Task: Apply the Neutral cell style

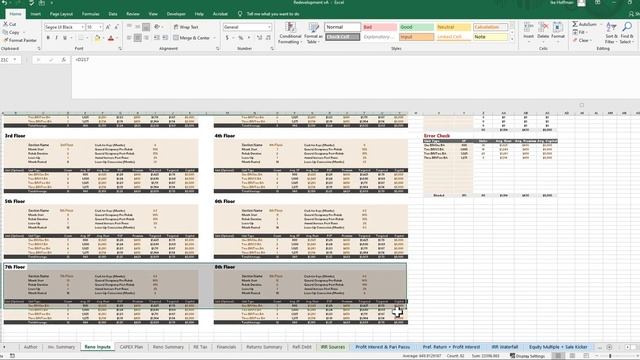Action: click(x=453, y=27)
